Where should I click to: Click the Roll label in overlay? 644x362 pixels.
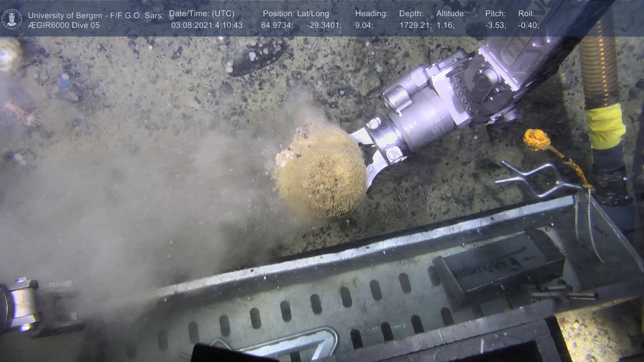[x=526, y=14]
